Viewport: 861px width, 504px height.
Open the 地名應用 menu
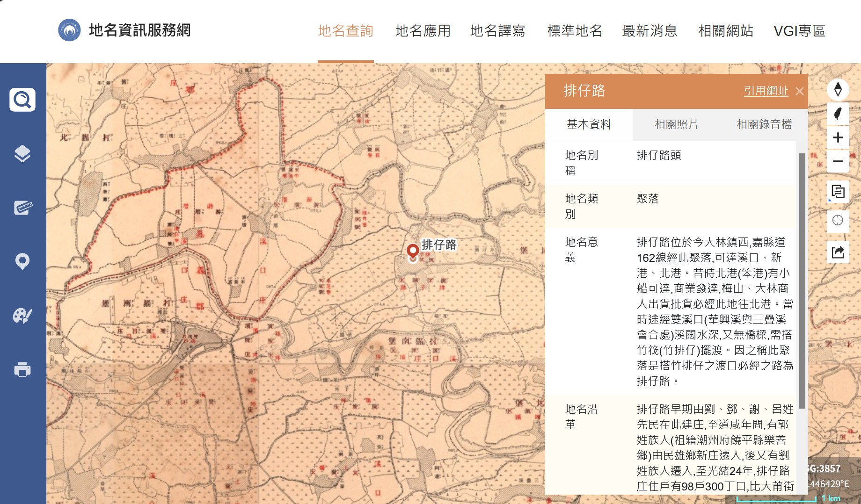[423, 31]
